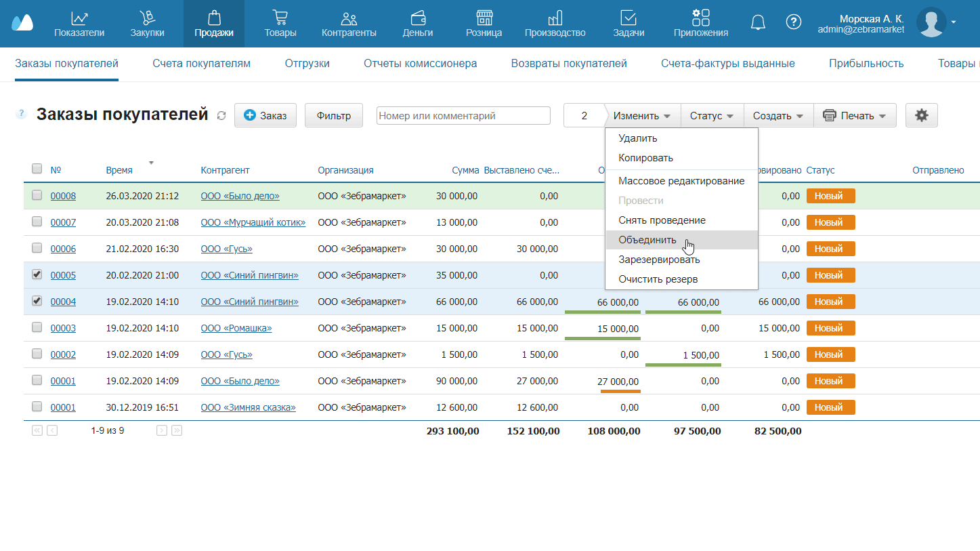
Task: Focus the Номер или комментарий search field
Action: 463,116
